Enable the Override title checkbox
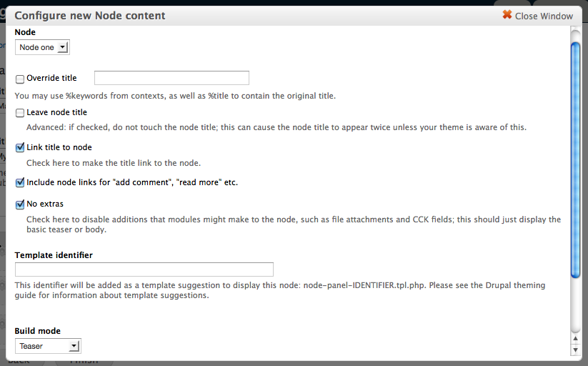 click(20, 79)
